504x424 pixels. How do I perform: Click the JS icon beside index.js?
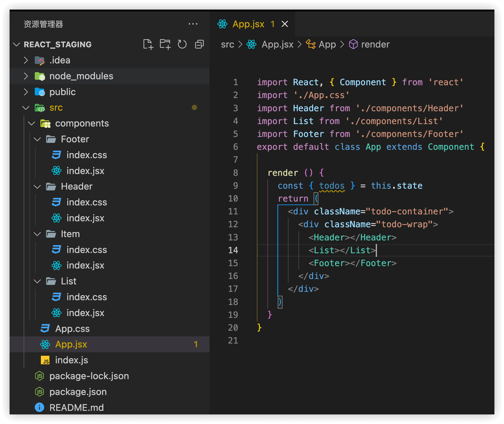[x=45, y=360]
